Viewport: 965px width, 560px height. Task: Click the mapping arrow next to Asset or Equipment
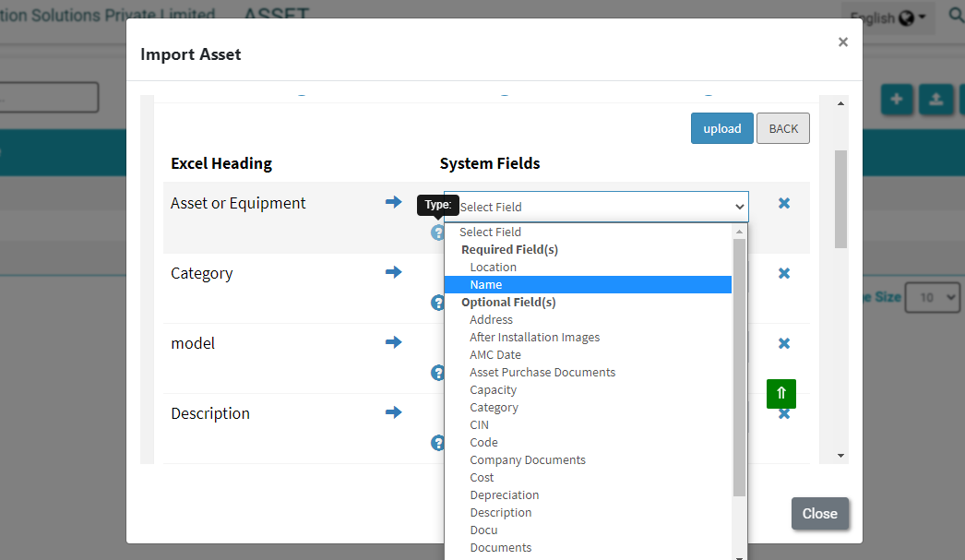[394, 203]
